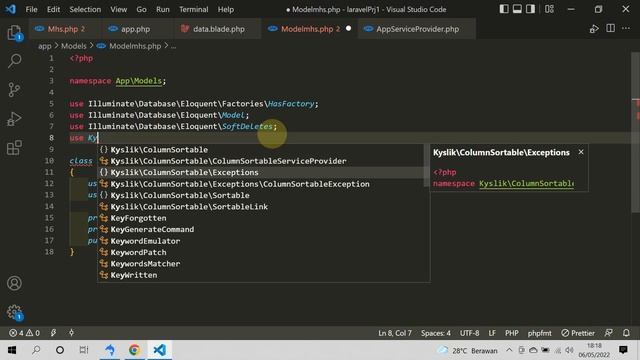Open the Explorer view in activity bar
Screen dimensions: 640x360
[14, 33]
